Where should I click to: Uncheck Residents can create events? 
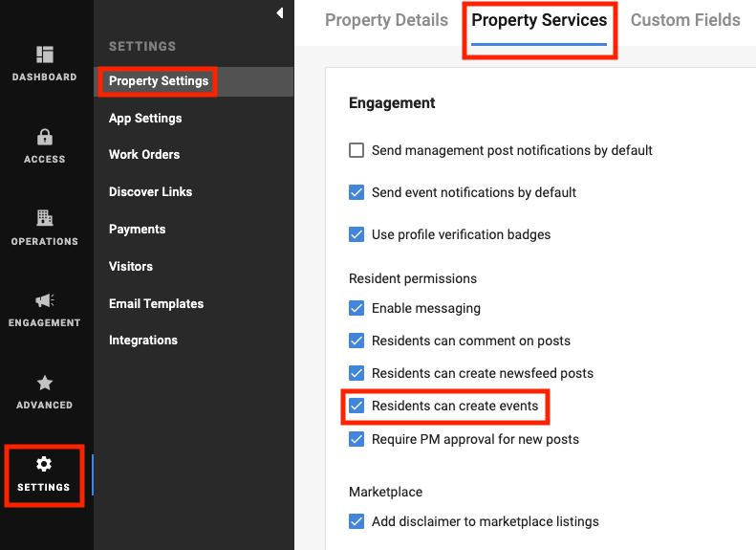(356, 406)
